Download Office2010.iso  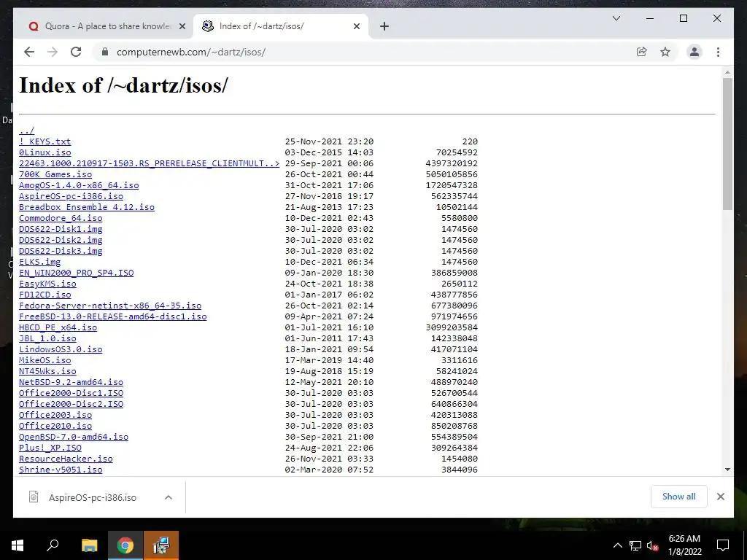(55, 426)
